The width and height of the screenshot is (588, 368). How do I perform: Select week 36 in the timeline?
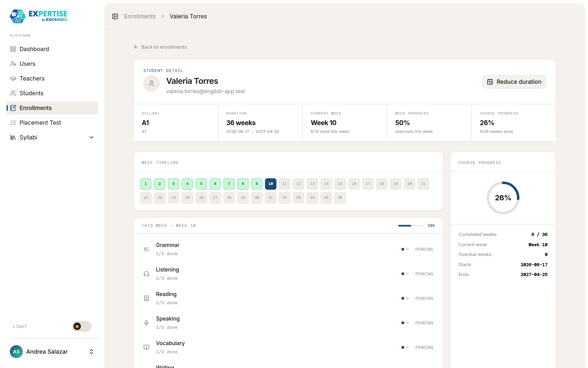coord(340,198)
